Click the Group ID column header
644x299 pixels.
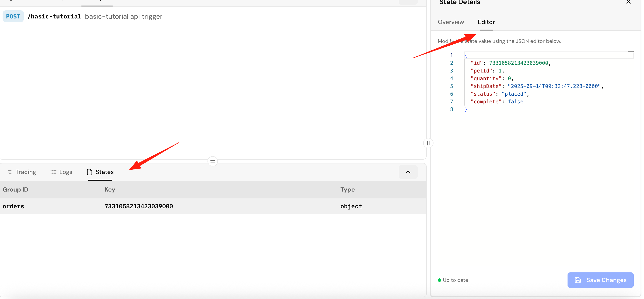15,189
